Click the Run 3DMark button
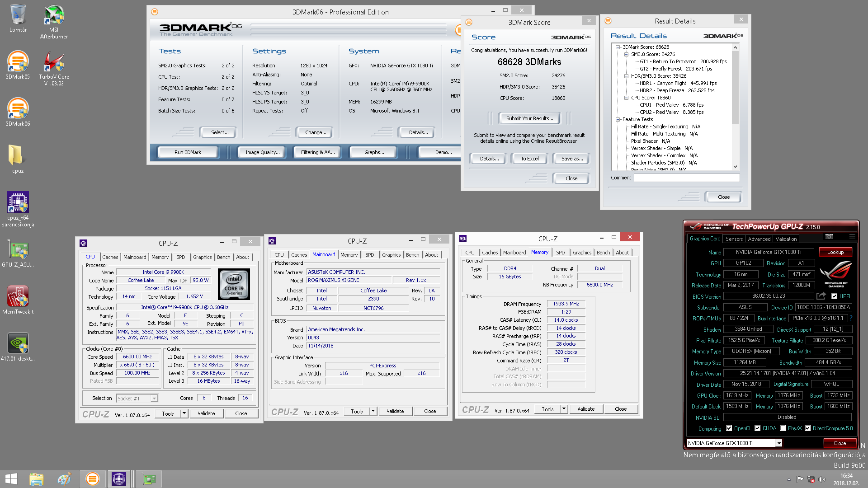 click(x=188, y=152)
